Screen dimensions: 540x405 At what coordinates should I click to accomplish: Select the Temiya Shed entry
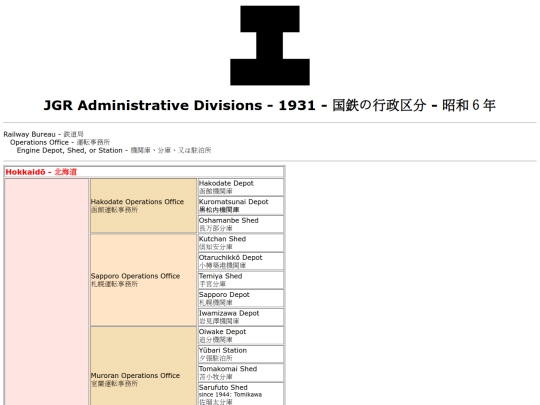241,280
